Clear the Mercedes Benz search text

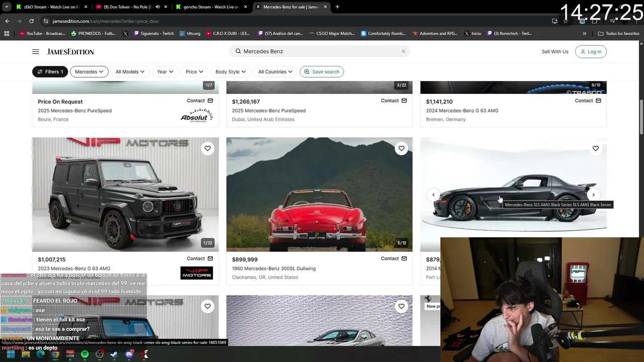(403, 51)
